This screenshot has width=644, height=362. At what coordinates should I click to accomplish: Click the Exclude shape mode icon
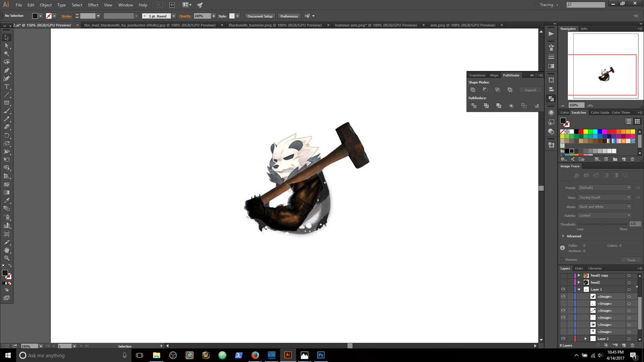coord(510,90)
